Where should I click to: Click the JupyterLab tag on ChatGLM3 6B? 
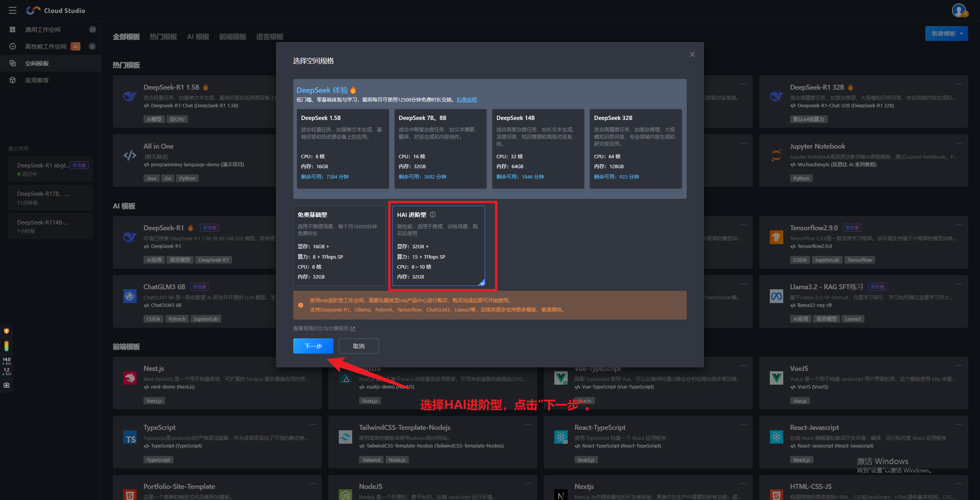[x=206, y=319]
